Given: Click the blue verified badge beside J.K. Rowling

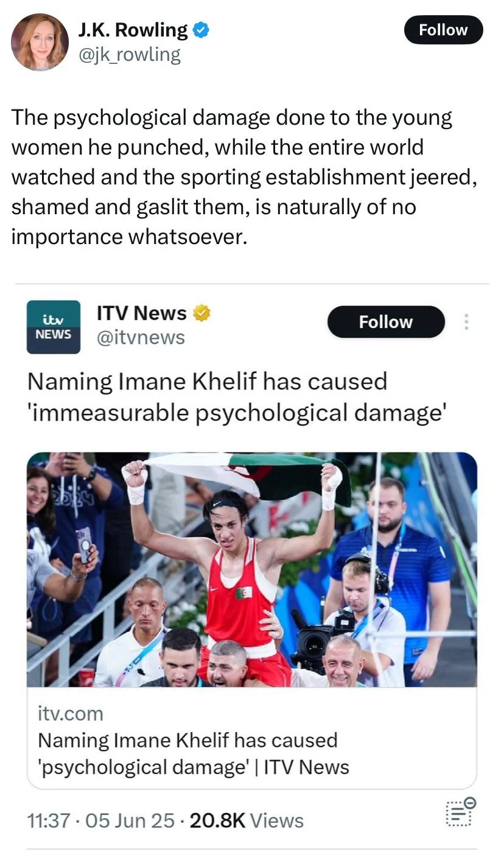Looking at the screenshot, I should [x=201, y=30].
